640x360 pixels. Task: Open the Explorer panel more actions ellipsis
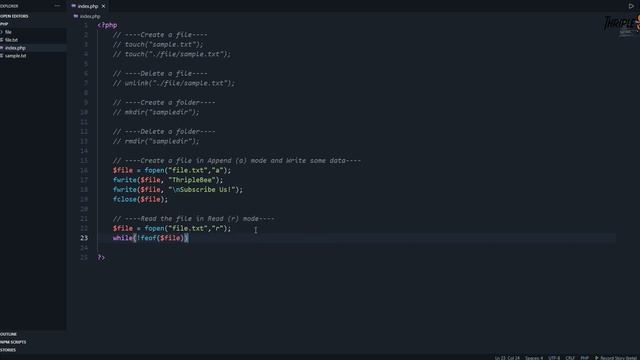coord(57,6)
